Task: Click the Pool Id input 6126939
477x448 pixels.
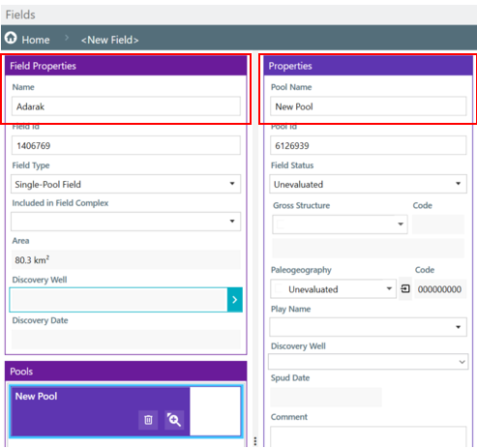Action: coord(369,145)
